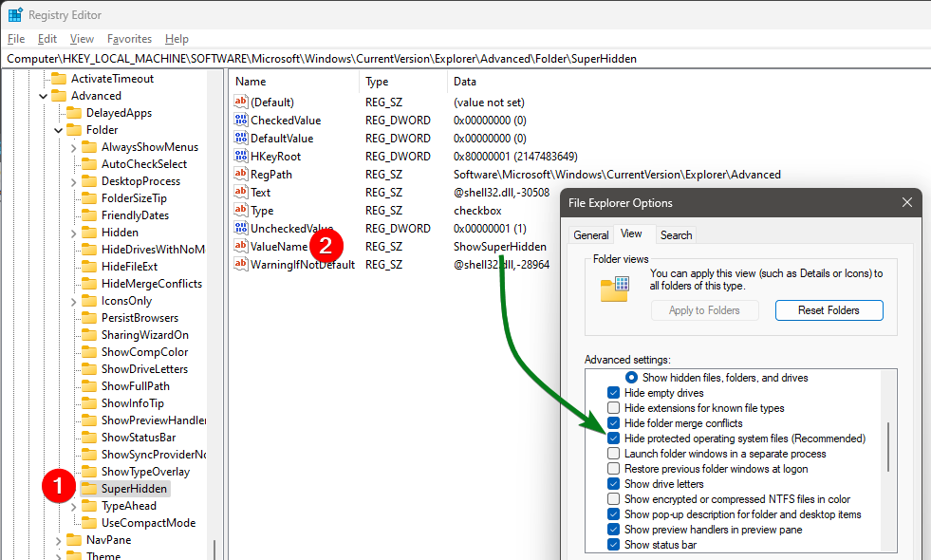This screenshot has height=560, width=931.
Task: Click the AutoCheckSelect folder icon
Action: (x=89, y=164)
